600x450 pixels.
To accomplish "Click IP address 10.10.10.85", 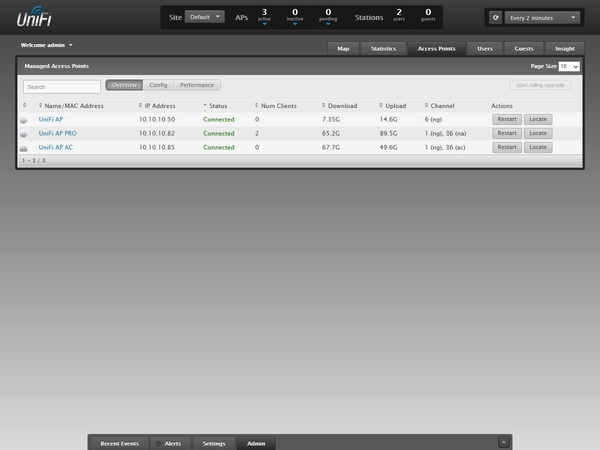I will pos(157,147).
